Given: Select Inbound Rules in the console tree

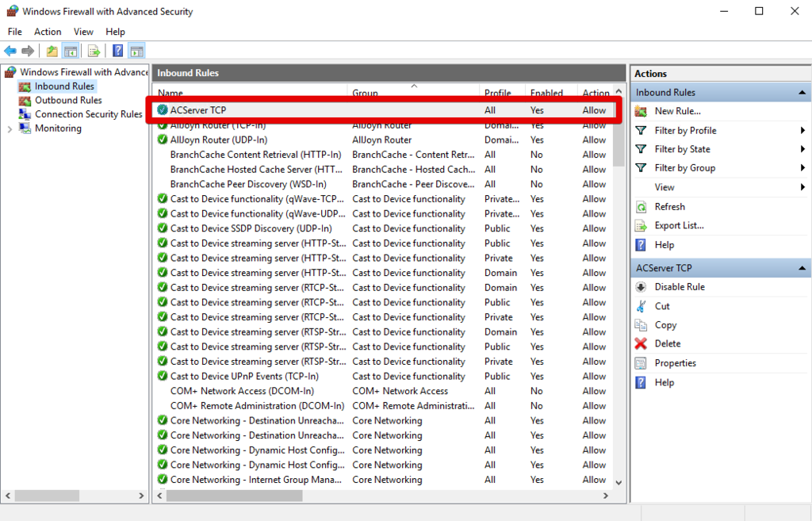Looking at the screenshot, I should click(x=64, y=86).
